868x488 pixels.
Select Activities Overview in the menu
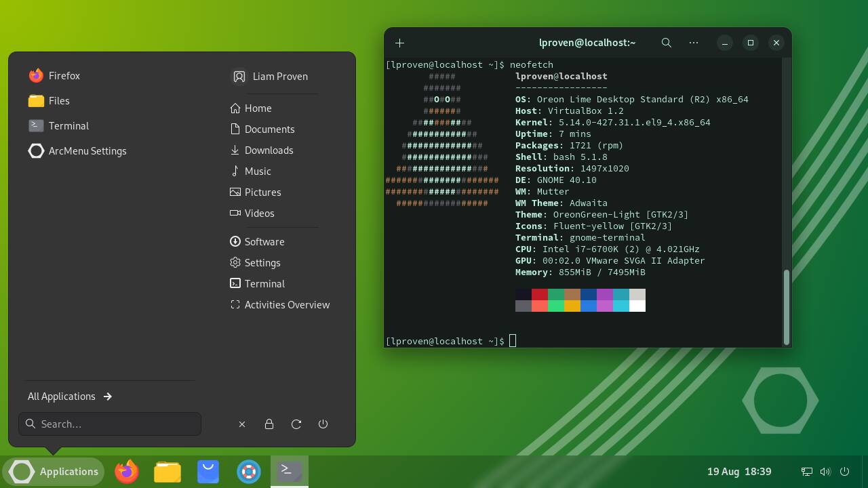(x=286, y=305)
